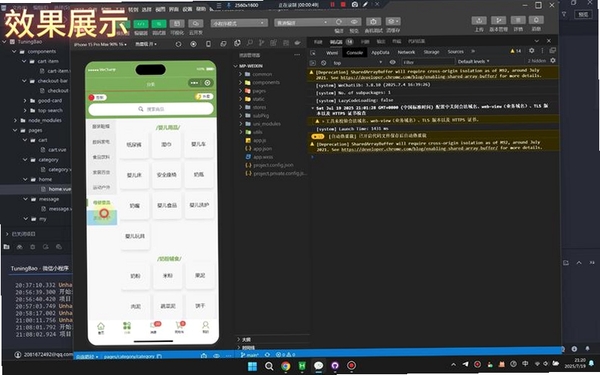Toggle the console sidebar icon
Viewport: 600px width, 375px height.
point(313,63)
